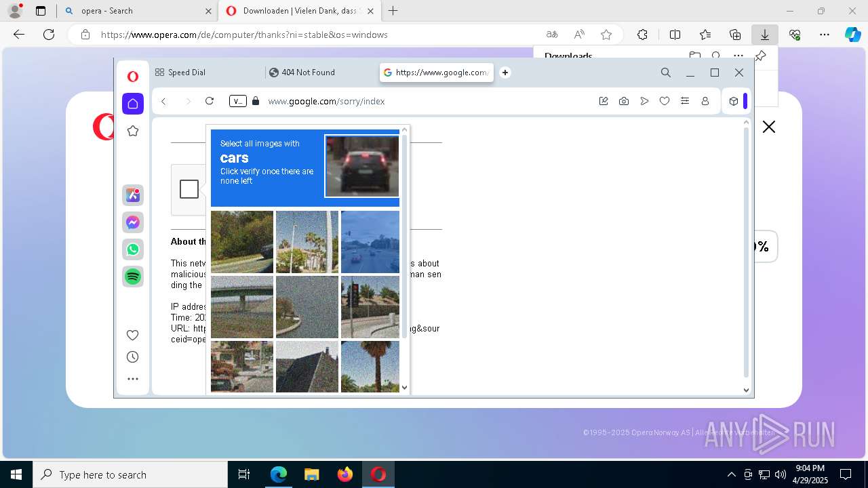868x488 pixels.
Task: Search tabs with Opera magnifier icon
Action: [x=666, y=73]
